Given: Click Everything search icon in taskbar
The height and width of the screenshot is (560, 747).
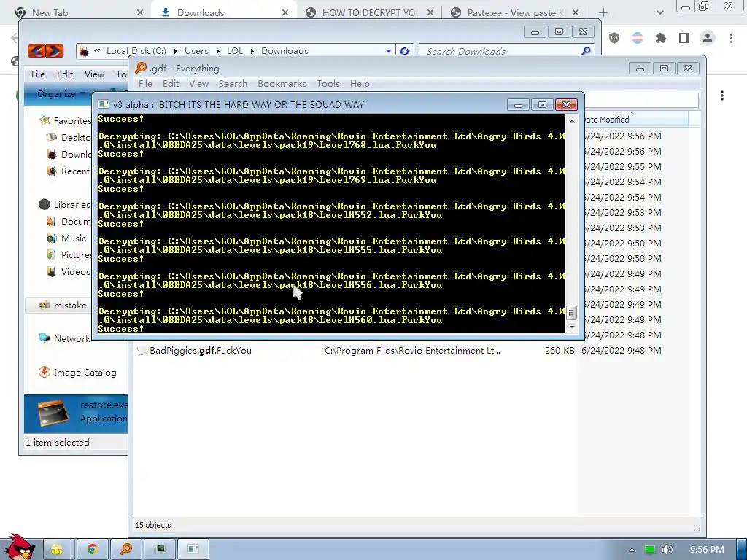Looking at the screenshot, I should (x=126, y=550).
